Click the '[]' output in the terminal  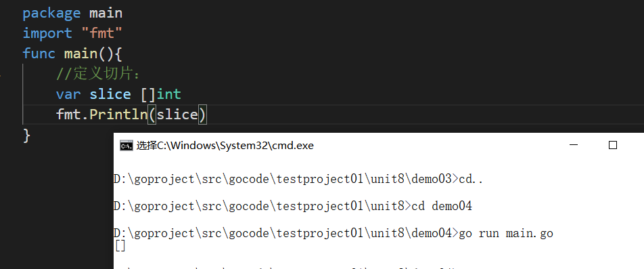120,246
